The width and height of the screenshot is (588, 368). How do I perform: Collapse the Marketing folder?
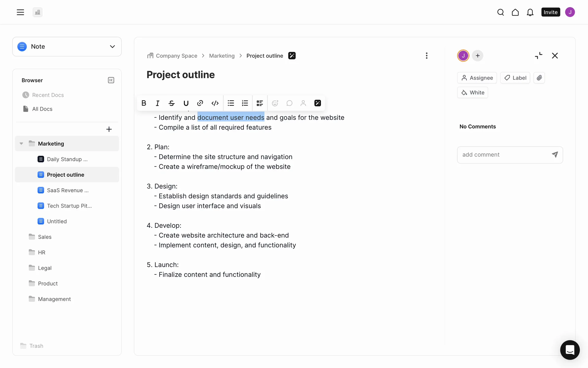(x=21, y=144)
